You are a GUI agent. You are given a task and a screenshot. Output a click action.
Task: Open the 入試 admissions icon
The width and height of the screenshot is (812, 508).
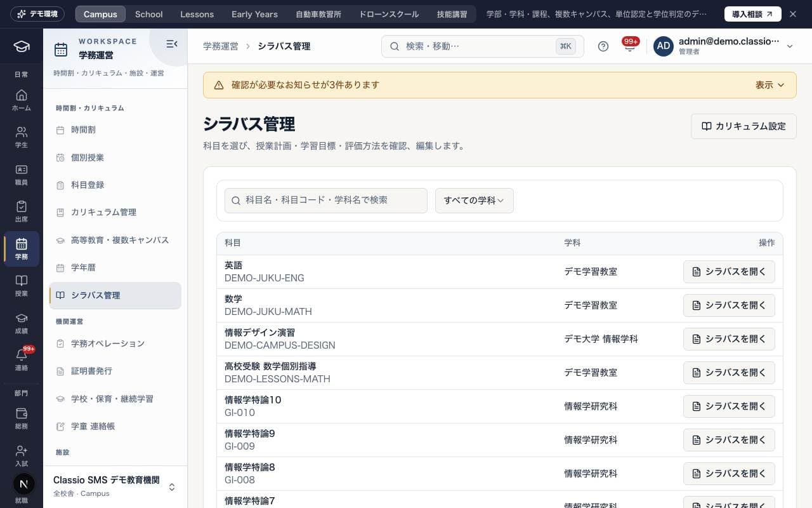[22, 455]
